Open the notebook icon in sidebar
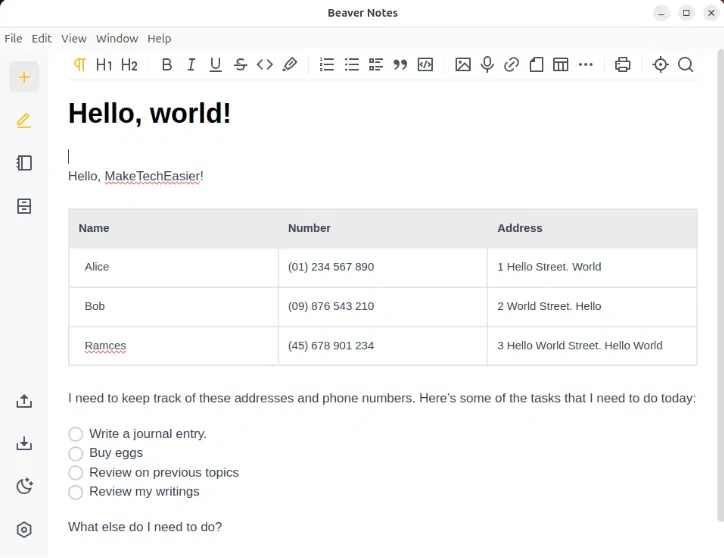This screenshot has width=724, height=558. pos(24,163)
